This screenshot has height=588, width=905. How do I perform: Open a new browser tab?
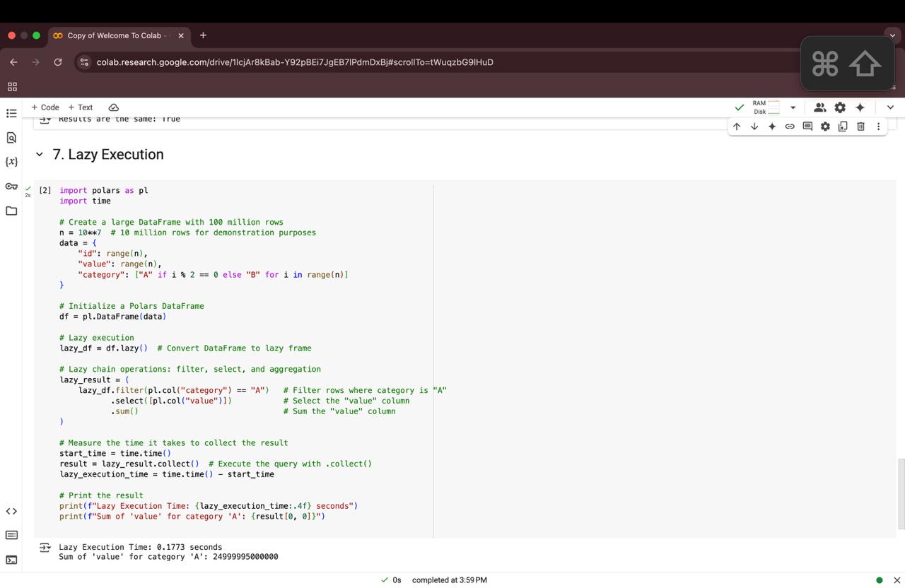pos(203,35)
